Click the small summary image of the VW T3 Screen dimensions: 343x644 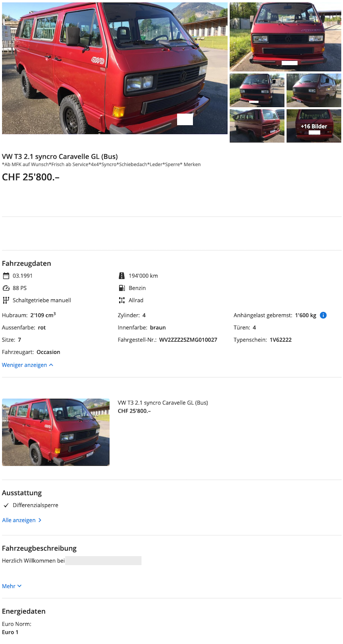(56, 432)
